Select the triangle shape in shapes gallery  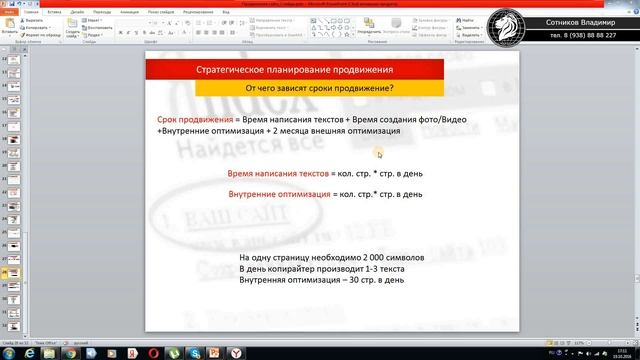pyautogui.click(x=313, y=28)
